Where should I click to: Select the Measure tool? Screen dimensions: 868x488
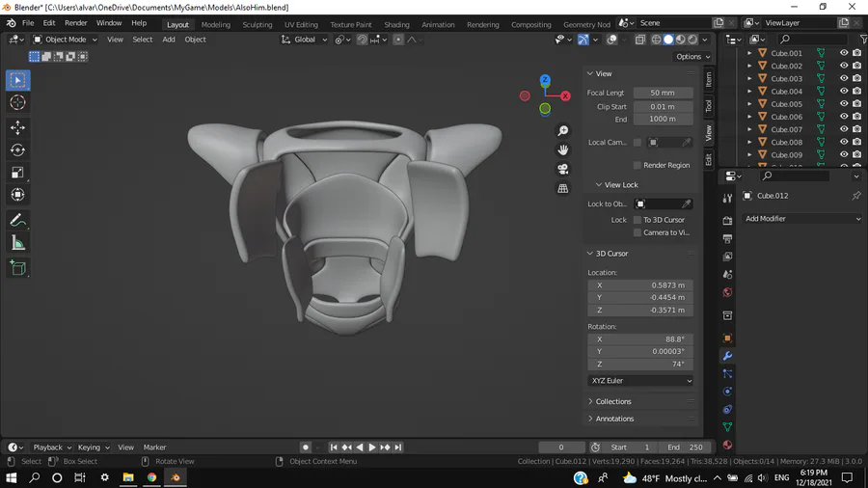tap(17, 242)
